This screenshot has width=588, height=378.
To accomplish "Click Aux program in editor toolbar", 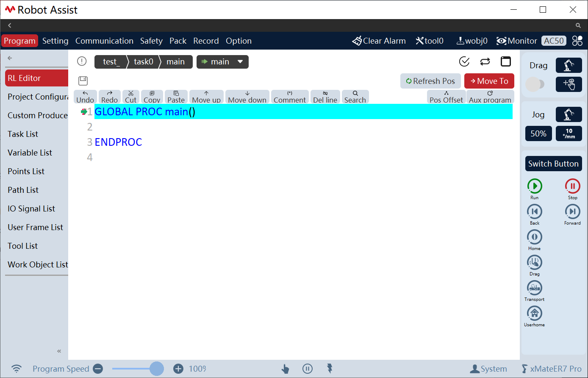I will pyautogui.click(x=490, y=97).
